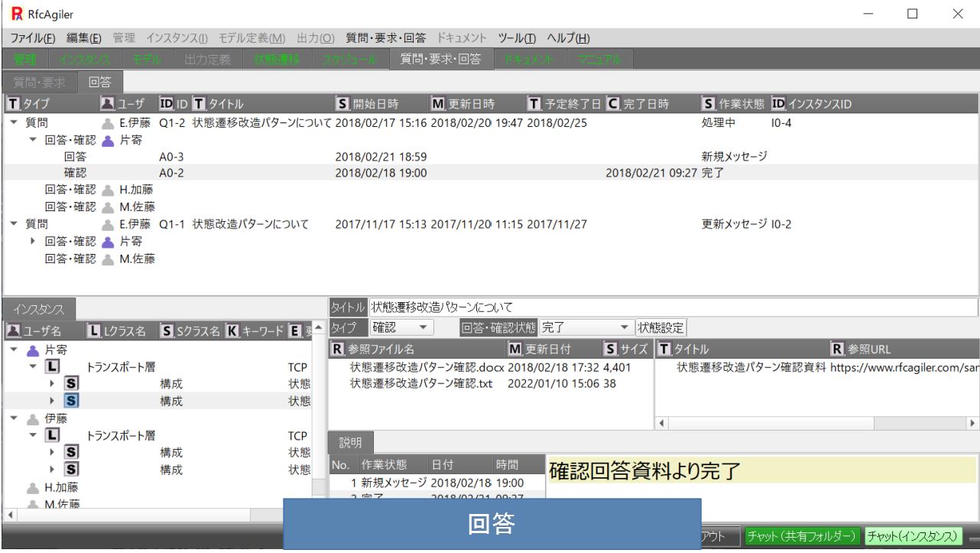Click the purple user icon beside 片寄 in instance tree

(x=31, y=350)
